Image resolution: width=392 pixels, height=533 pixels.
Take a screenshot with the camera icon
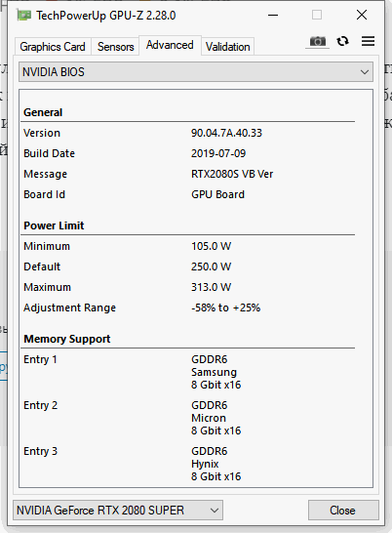coord(317,41)
